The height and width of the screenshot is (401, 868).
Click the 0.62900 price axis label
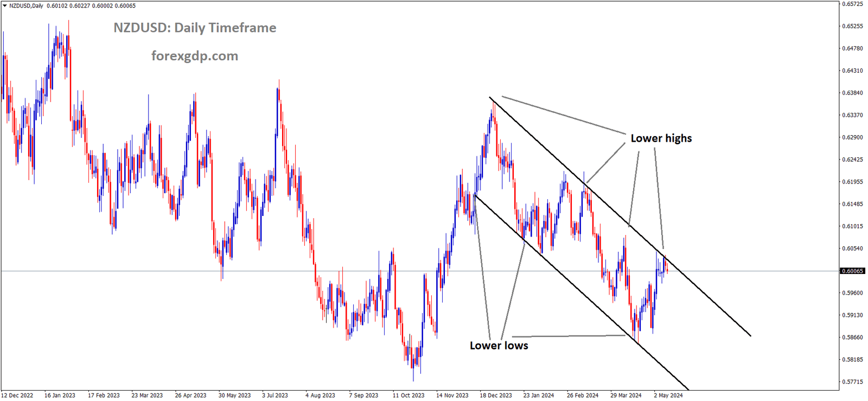click(x=852, y=137)
